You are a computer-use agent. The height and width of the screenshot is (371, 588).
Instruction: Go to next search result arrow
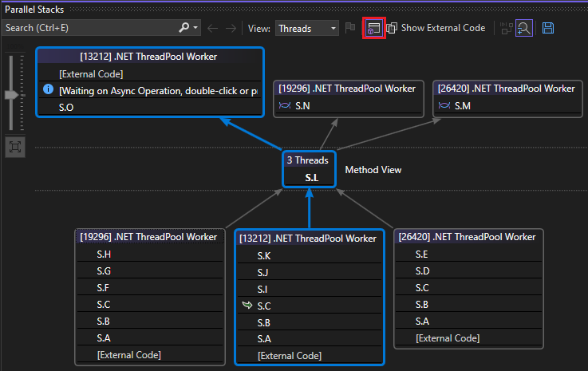(x=231, y=28)
